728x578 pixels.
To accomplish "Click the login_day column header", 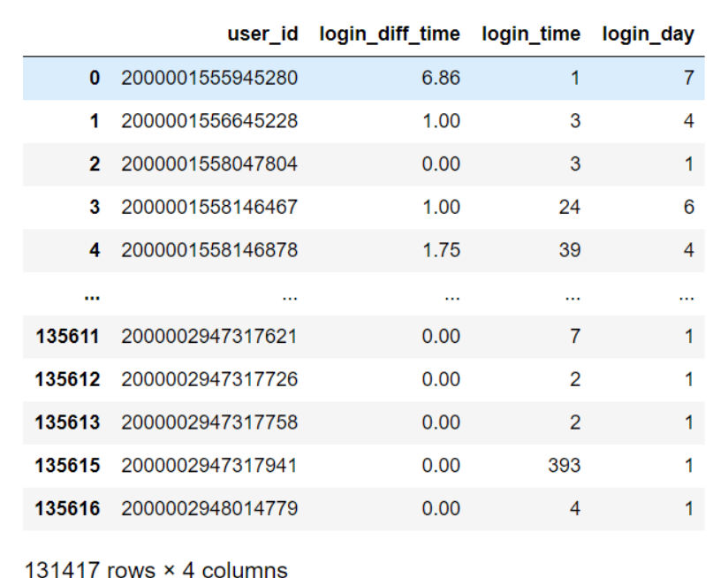I will [648, 34].
